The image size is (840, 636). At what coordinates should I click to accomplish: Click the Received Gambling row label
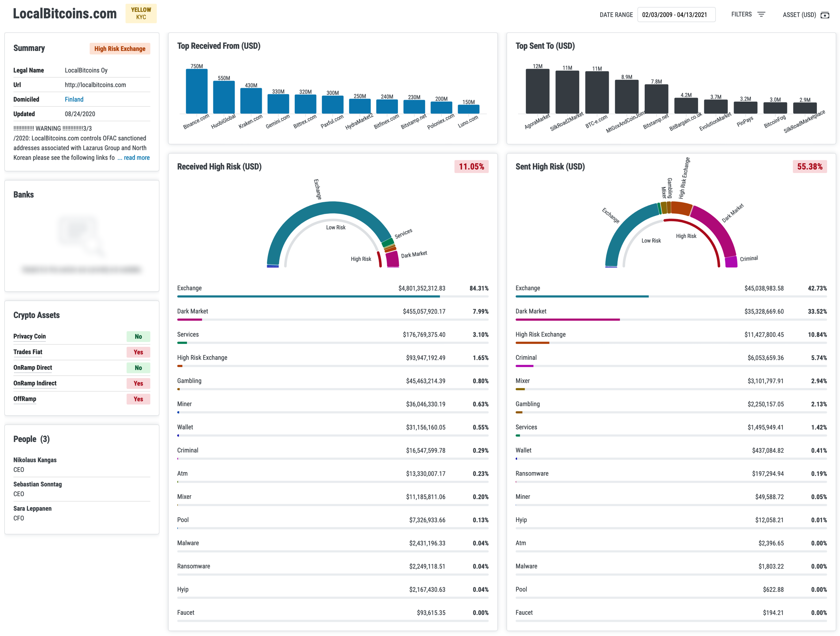pos(189,381)
